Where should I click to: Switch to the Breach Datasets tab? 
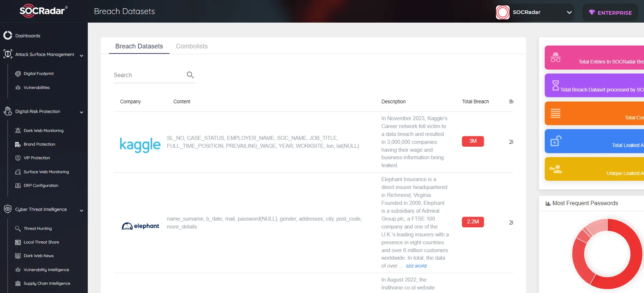[x=139, y=46]
